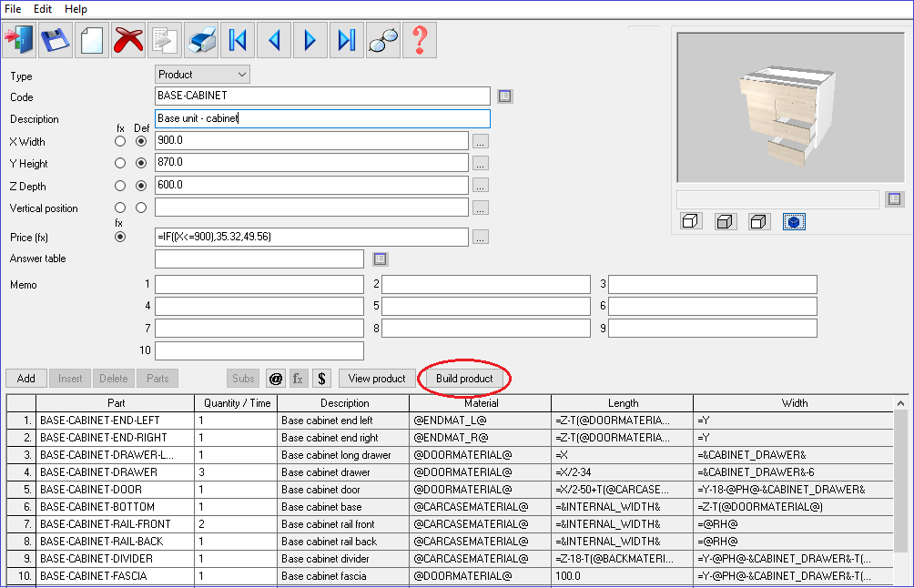Screen dimensions: 914x588
Task: Click the 3D cabinet preview image
Action: [x=790, y=107]
